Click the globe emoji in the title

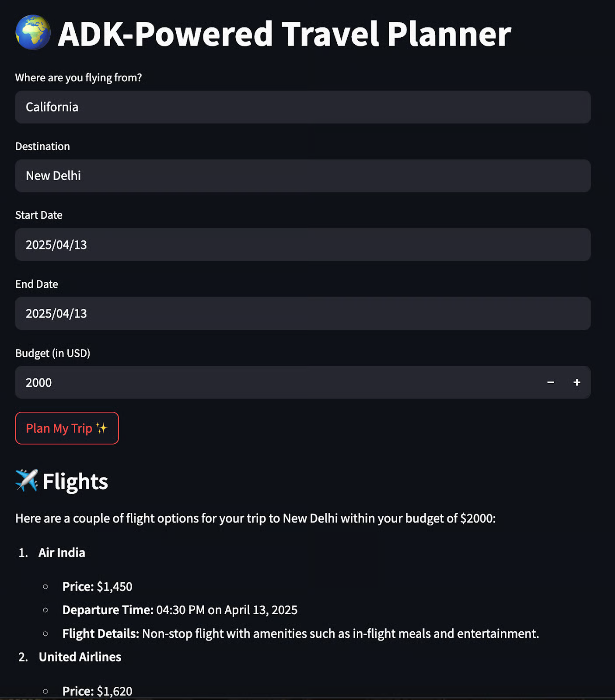(x=33, y=33)
